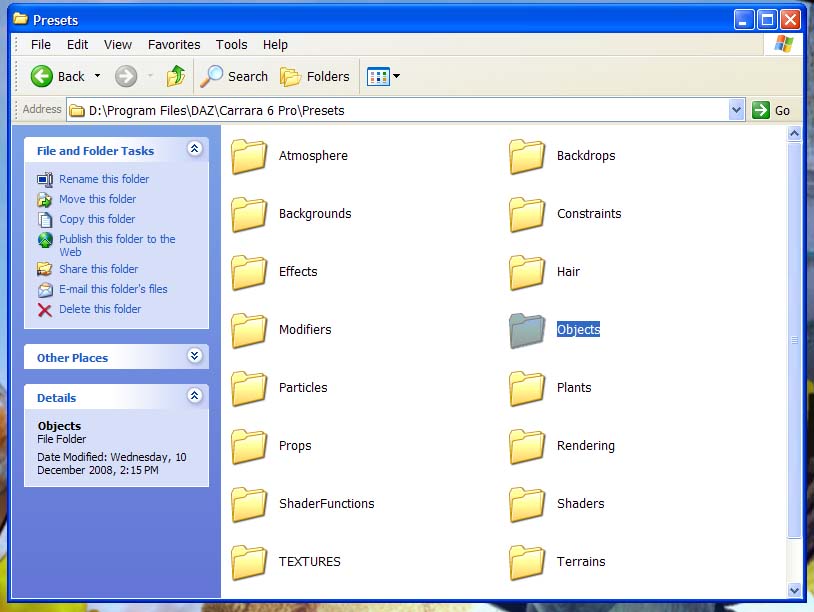The width and height of the screenshot is (814, 612).
Task: Select the TEXTURES folder icon
Action: pos(249,562)
